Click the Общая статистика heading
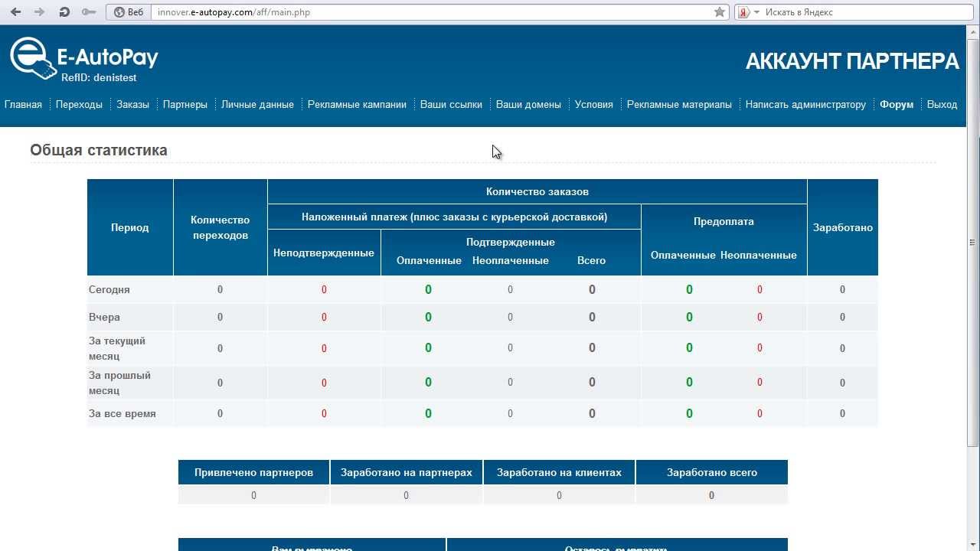Viewport: 980px width, 551px height. tap(99, 150)
